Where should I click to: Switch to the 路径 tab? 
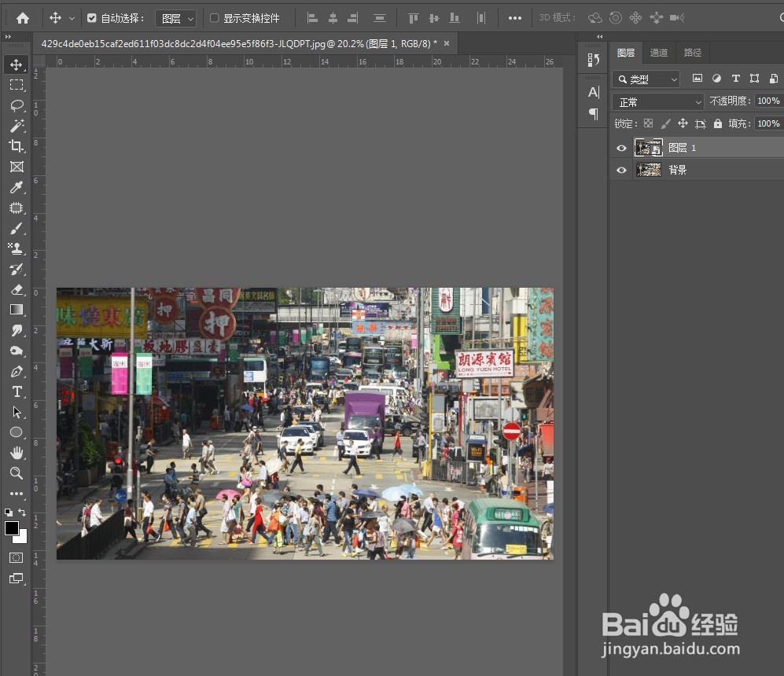pyautogui.click(x=693, y=53)
